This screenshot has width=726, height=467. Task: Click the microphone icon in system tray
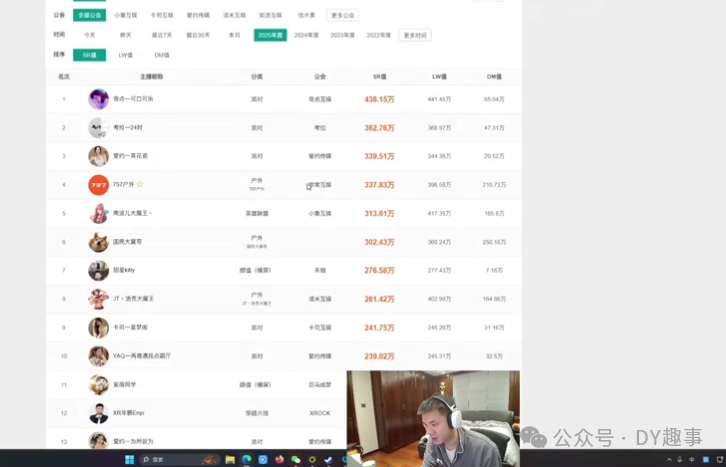pos(680,460)
